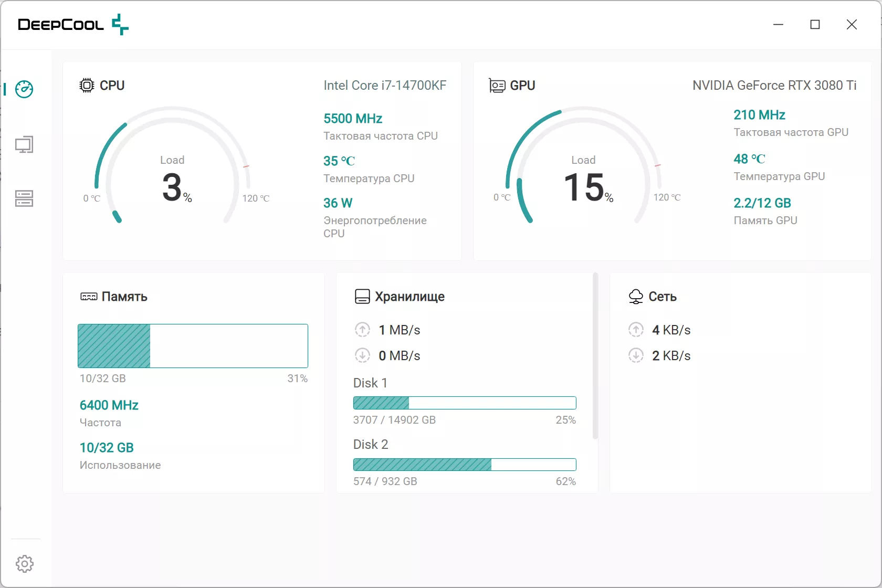
Task: Open settings gear icon in sidebar
Action: (x=25, y=564)
